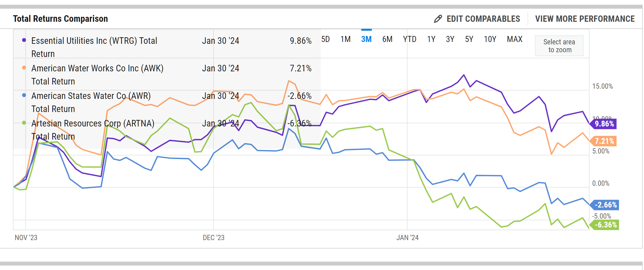
Task: Click the purple 9.86% value flag
Action: click(604, 124)
